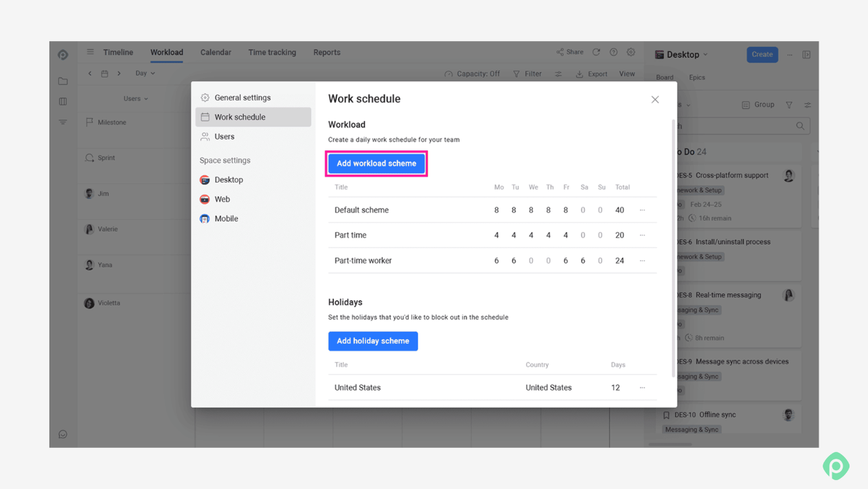Switch to Board tab in right panel
868x489 pixels.
[665, 78]
